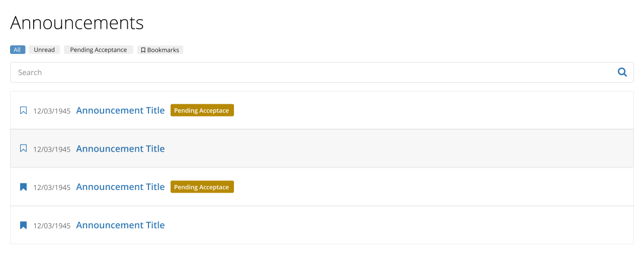
Task: Open the last Announcement Title link
Action: [120, 225]
